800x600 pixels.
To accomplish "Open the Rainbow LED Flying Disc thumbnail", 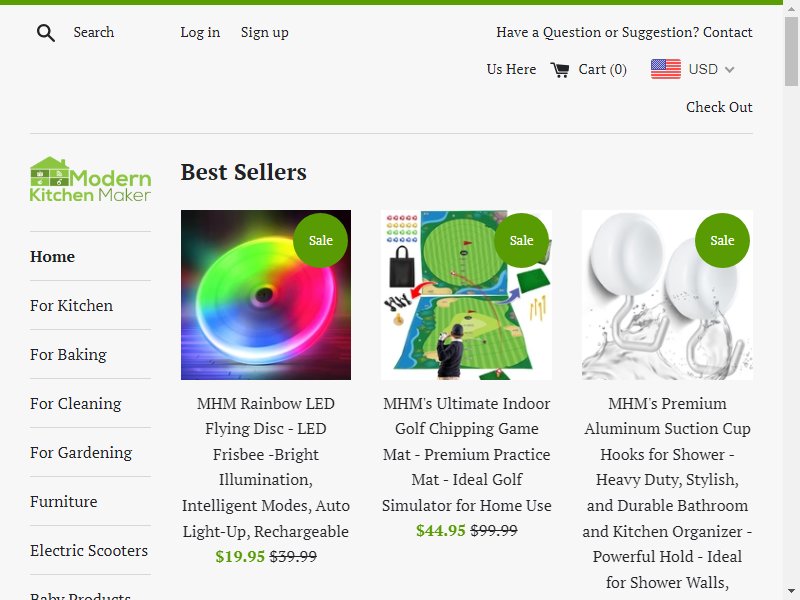I will 266,295.
